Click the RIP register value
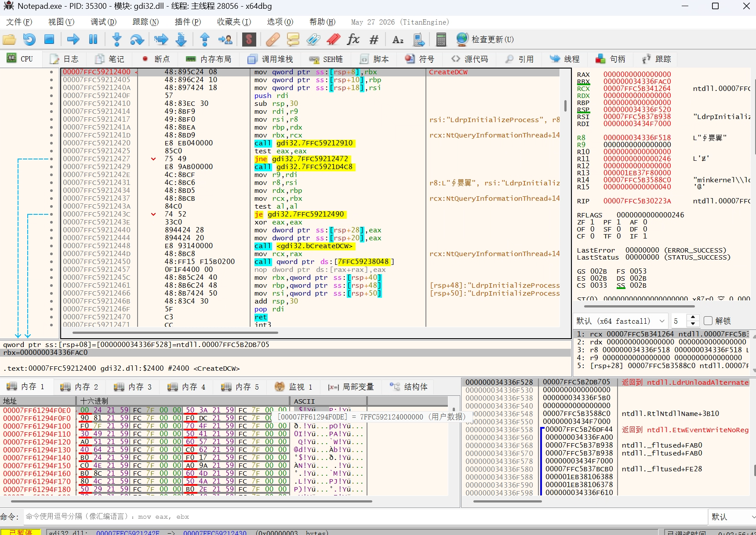Image resolution: width=756 pixels, height=535 pixels. tap(637, 201)
